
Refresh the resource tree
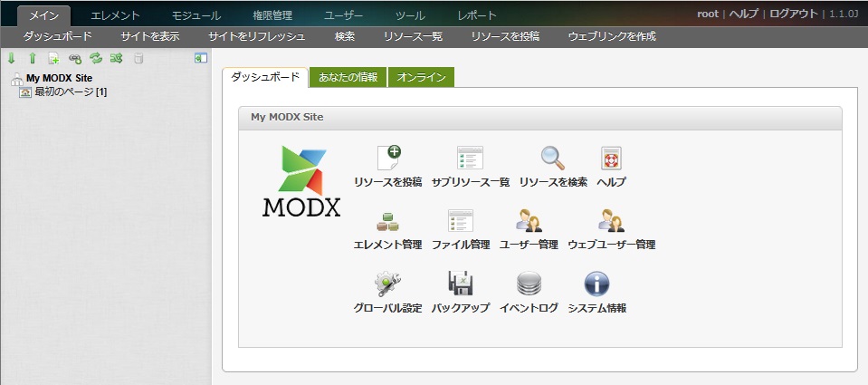coord(96,58)
